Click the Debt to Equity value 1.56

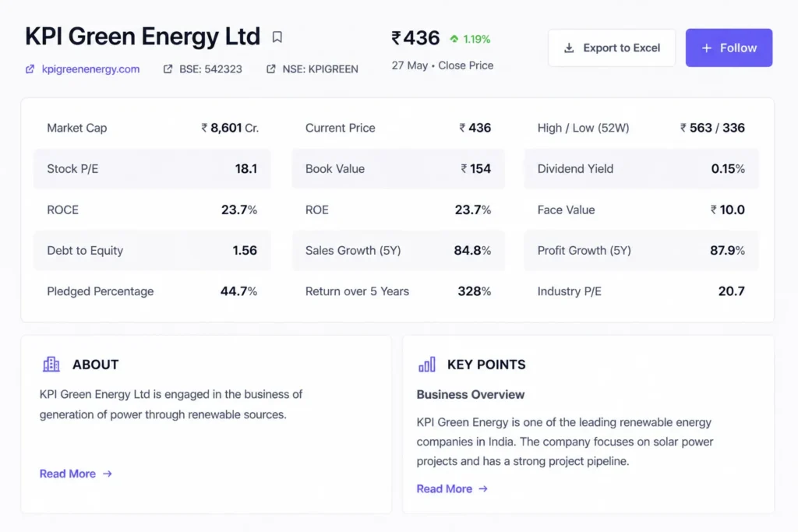point(245,251)
